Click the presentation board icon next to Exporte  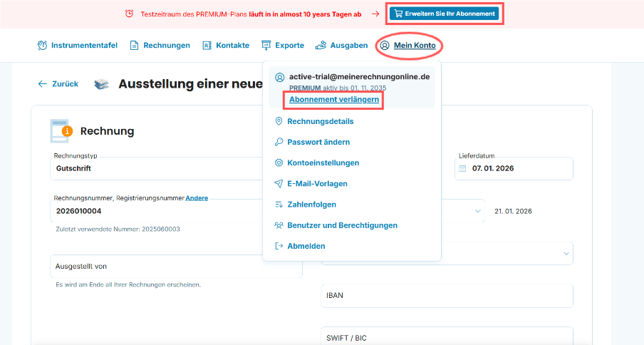[266, 45]
